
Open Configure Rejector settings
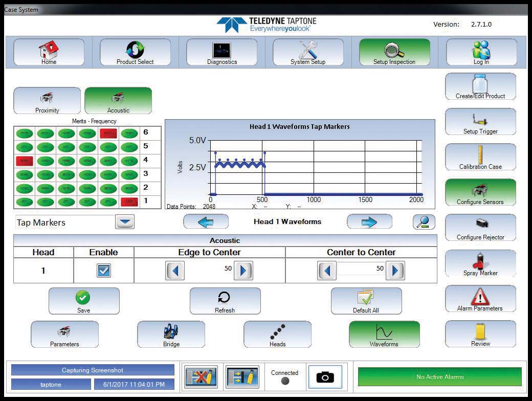(480, 228)
